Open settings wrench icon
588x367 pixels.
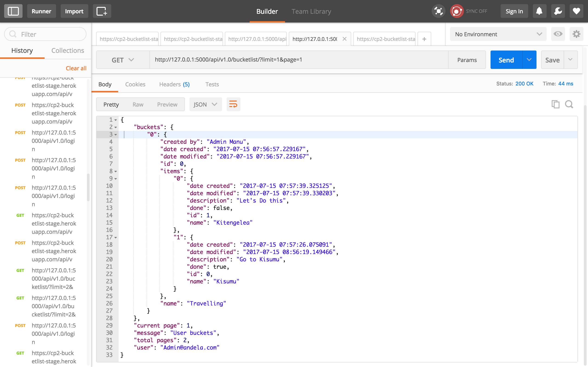coord(558,11)
